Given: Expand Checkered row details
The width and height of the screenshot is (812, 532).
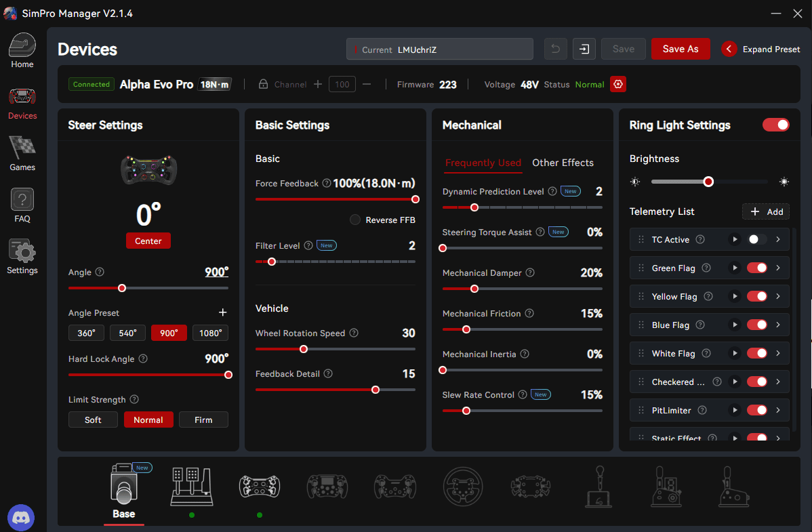Looking at the screenshot, I should tap(778, 382).
